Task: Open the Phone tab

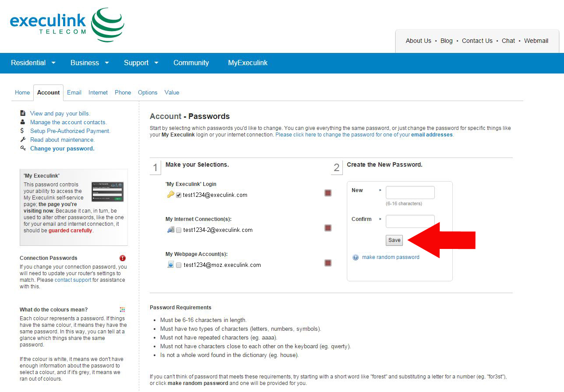Action: click(x=123, y=93)
